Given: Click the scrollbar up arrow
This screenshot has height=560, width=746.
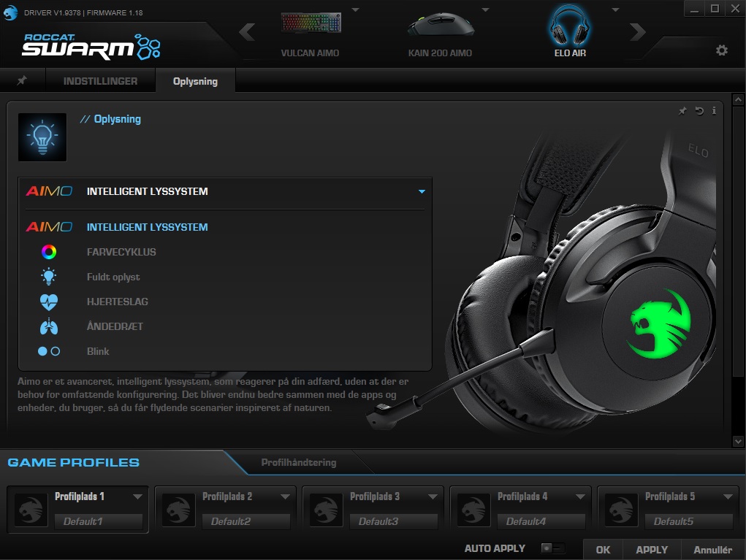Looking at the screenshot, I should 738,99.
